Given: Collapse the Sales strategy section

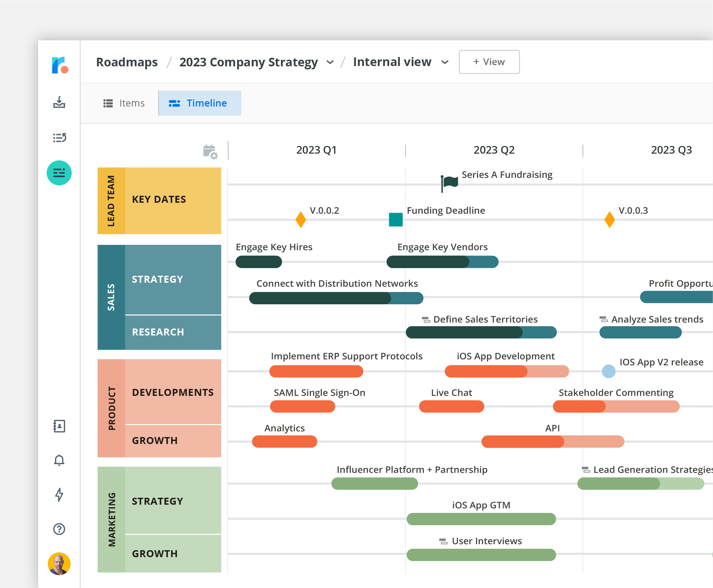Looking at the screenshot, I should click(158, 279).
